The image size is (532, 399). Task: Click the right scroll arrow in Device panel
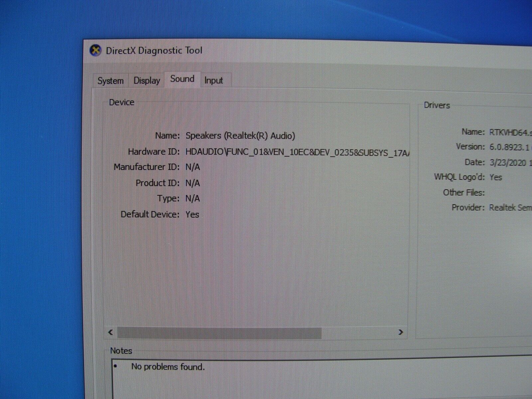click(401, 332)
